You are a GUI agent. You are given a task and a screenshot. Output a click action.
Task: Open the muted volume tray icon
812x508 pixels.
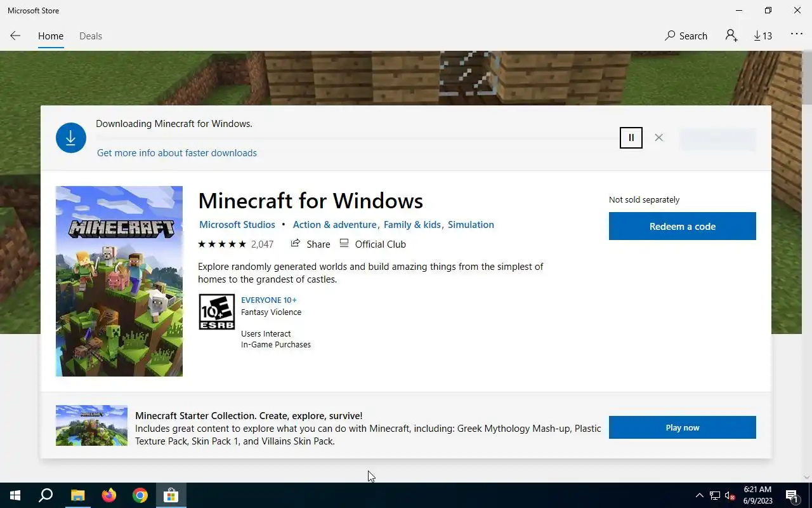click(x=730, y=495)
